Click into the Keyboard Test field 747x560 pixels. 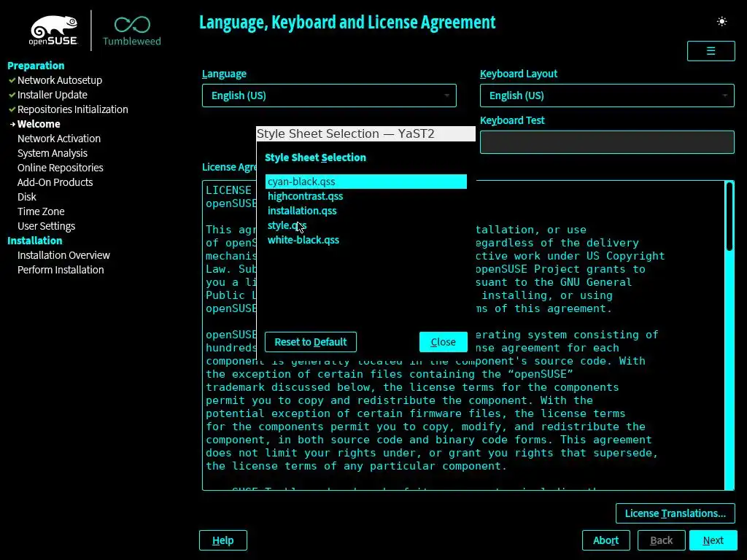[x=607, y=142]
